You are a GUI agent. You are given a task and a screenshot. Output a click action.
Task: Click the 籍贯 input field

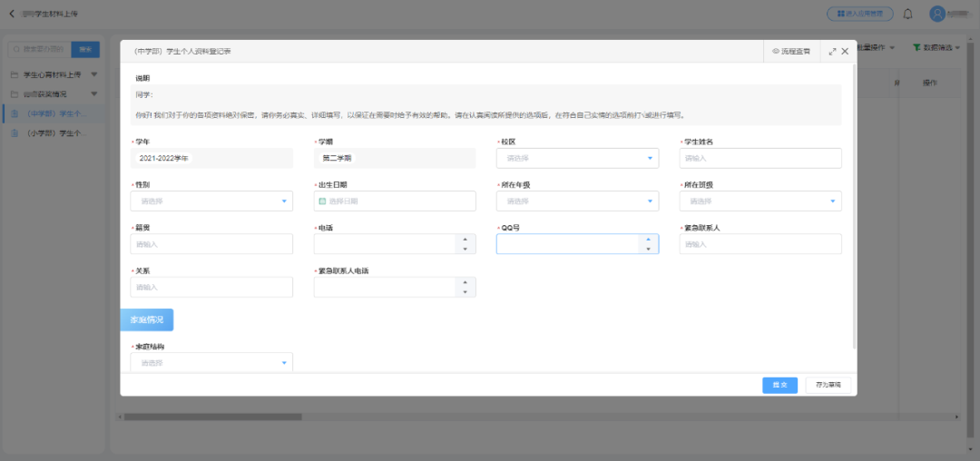coord(211,244)
